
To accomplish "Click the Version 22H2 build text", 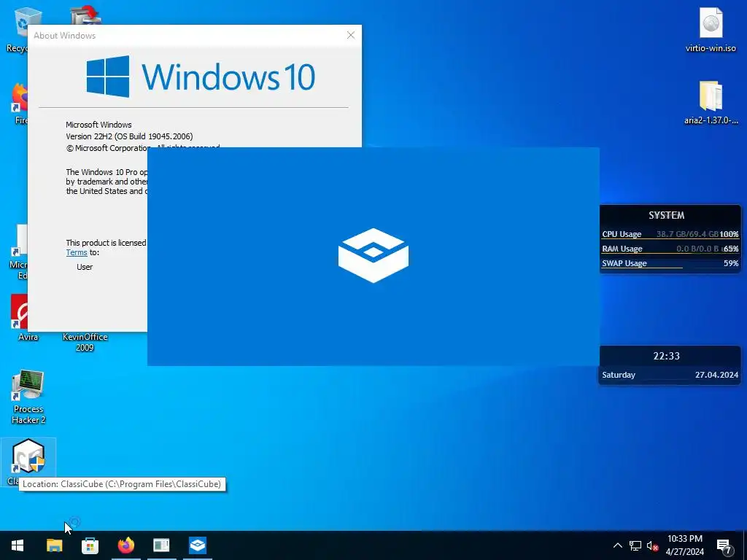I will click(x=129, y=136).
